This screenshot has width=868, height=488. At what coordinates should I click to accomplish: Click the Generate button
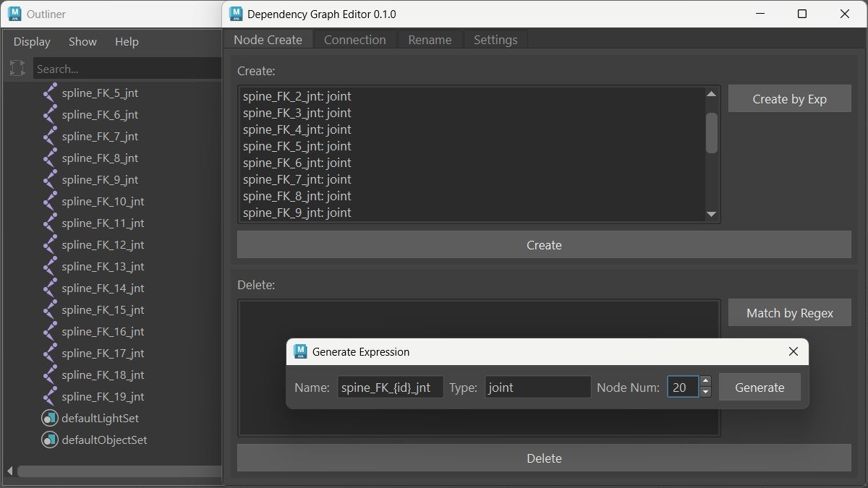[759, 387]
